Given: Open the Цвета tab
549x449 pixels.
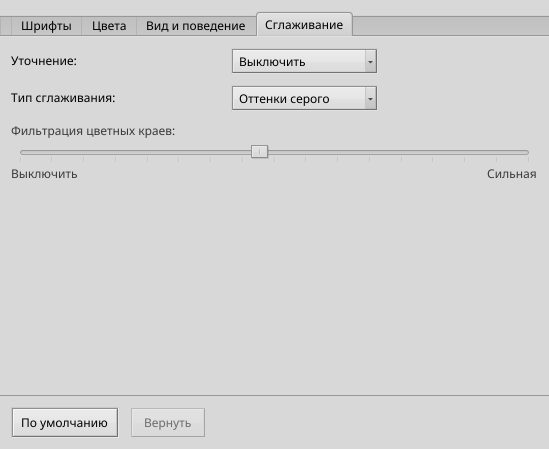Looking at the screenshot, I should tap(109, 26).
